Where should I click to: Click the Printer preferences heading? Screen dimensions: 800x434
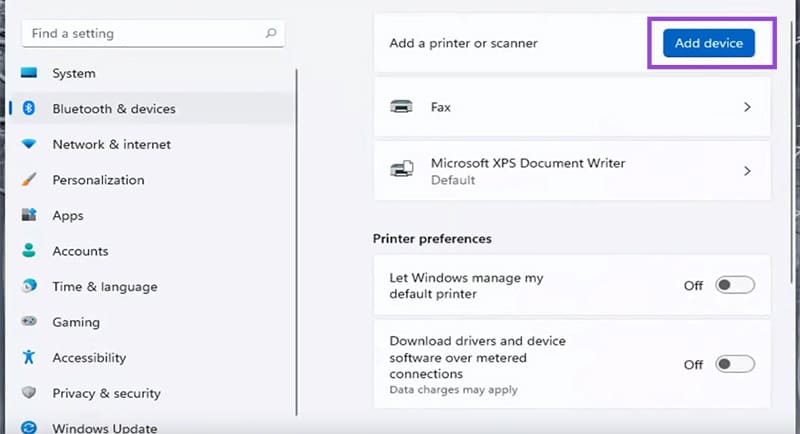pos(432,239)
